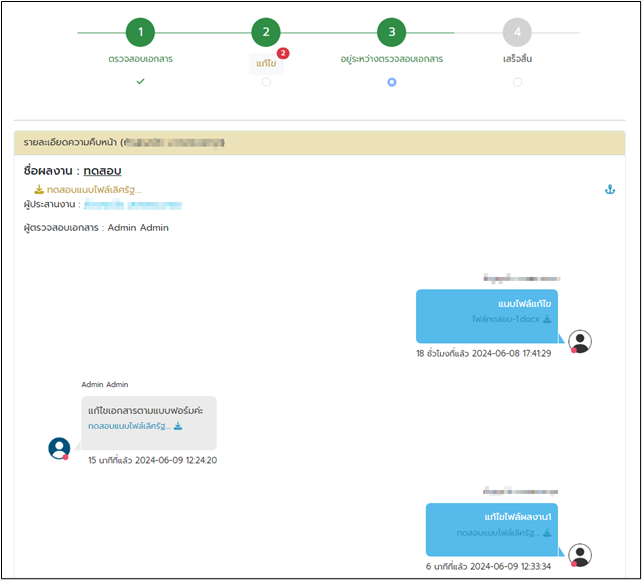The height and width of the screenshot is (580, 642).
Task: Click step 1 green circle
Action: (140, 32)
